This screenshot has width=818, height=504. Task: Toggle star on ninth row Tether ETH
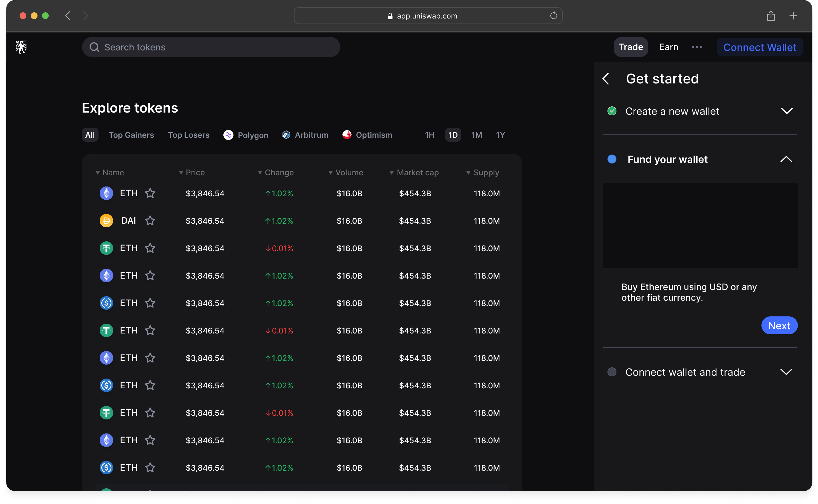(x=150, y=413)
